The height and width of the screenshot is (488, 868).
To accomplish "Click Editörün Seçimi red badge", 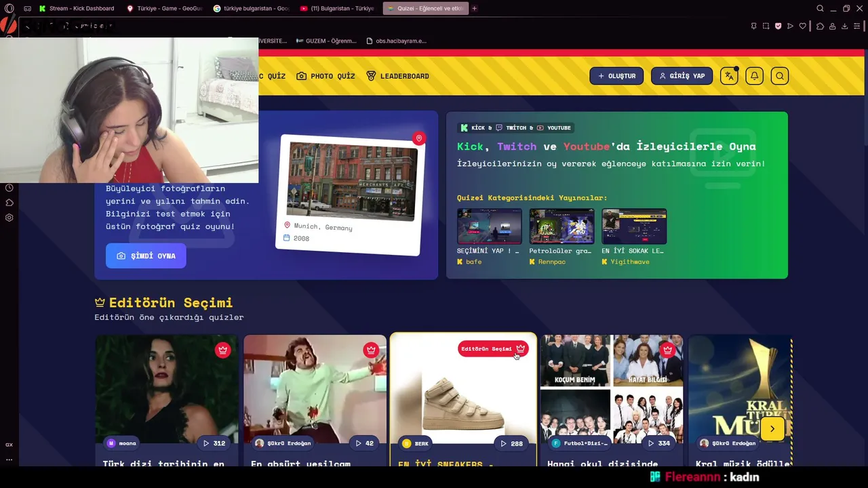I will point(493,348).
